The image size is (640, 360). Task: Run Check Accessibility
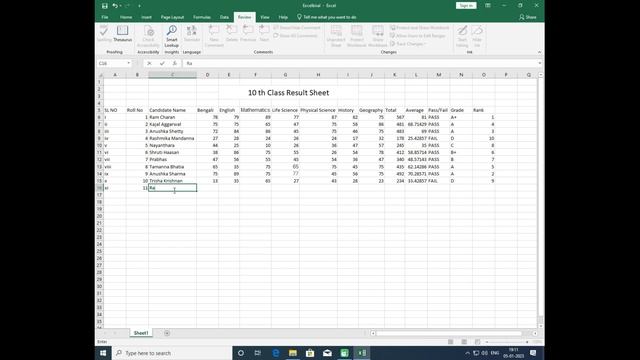tap(149, 36)
